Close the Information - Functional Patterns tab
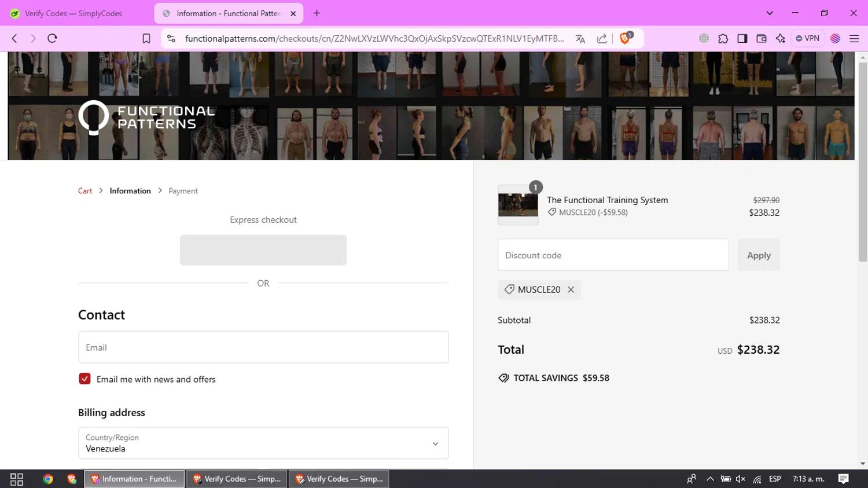868x488 pixels. click(x=293, y=13)
